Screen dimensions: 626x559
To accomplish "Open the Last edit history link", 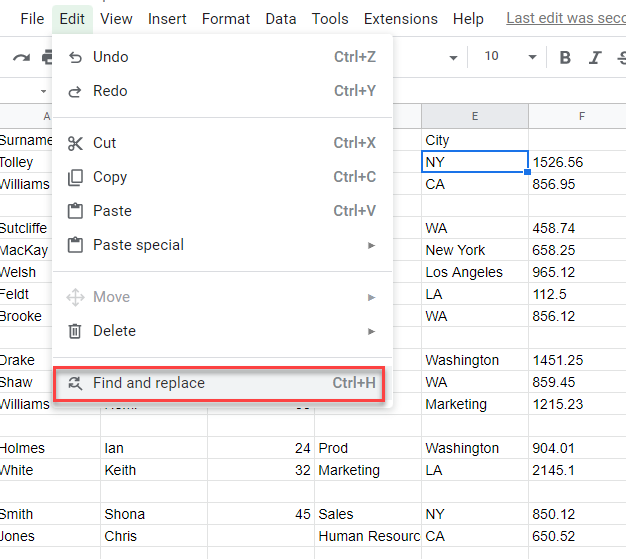I will (x=565, y=19).
